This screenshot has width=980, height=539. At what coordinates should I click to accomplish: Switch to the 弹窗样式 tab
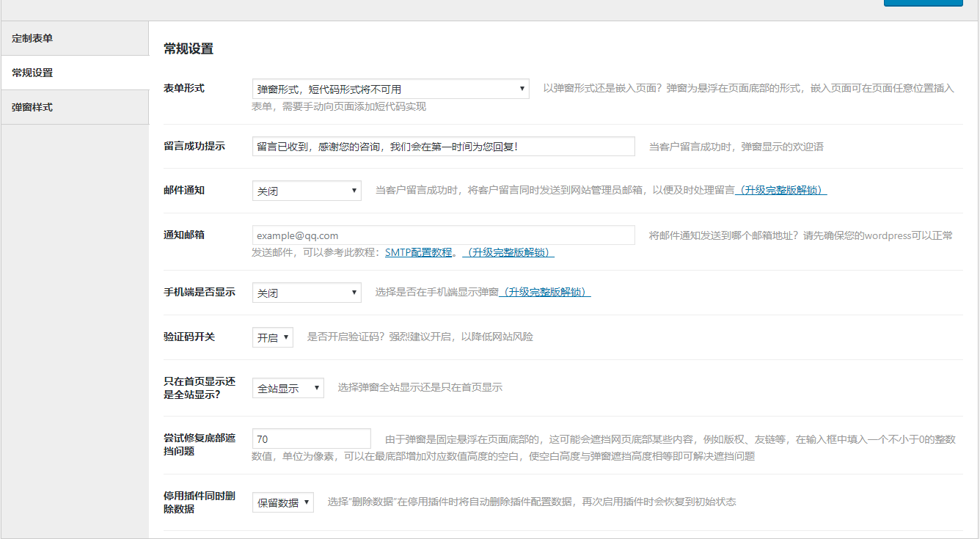[74, 107]
